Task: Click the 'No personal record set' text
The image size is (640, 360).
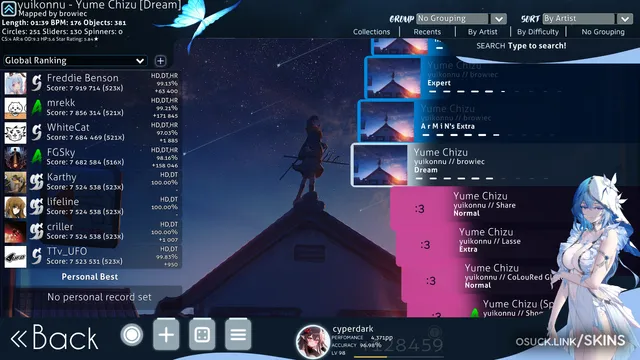Action: 99,297
